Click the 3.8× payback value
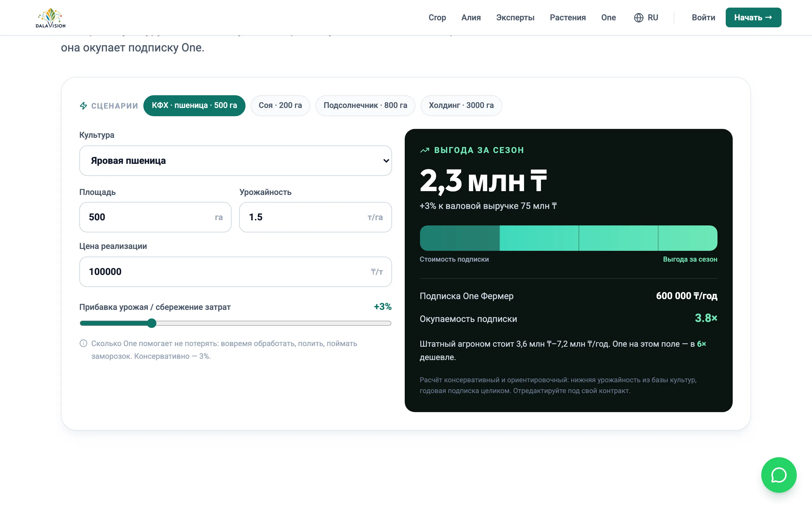 click(706, 318)
